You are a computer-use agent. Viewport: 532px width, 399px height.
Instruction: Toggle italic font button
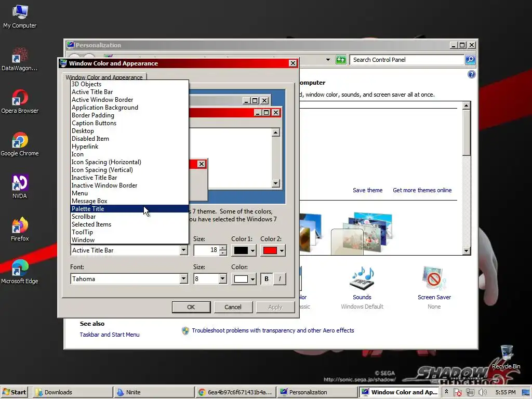(x=280, y=279)
